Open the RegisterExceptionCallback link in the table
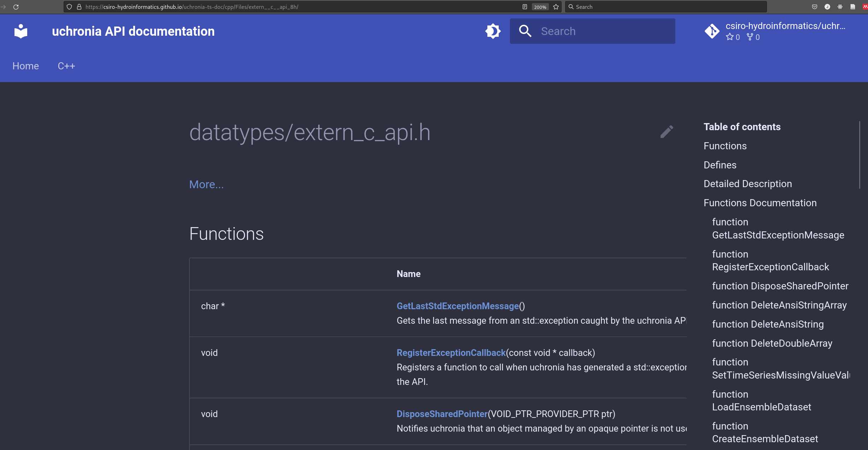 tap(451, 353)
